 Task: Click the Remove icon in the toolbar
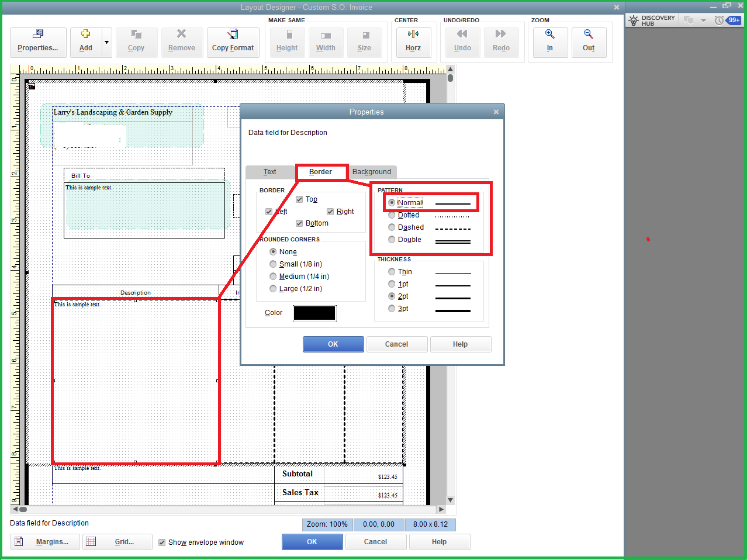click(182, 42)
